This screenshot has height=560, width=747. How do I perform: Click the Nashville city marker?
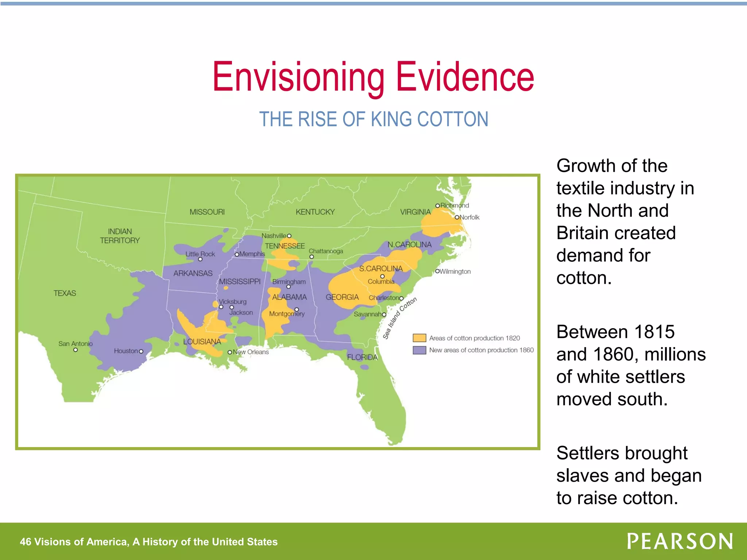pyautogui.click(x=289, y=236)
